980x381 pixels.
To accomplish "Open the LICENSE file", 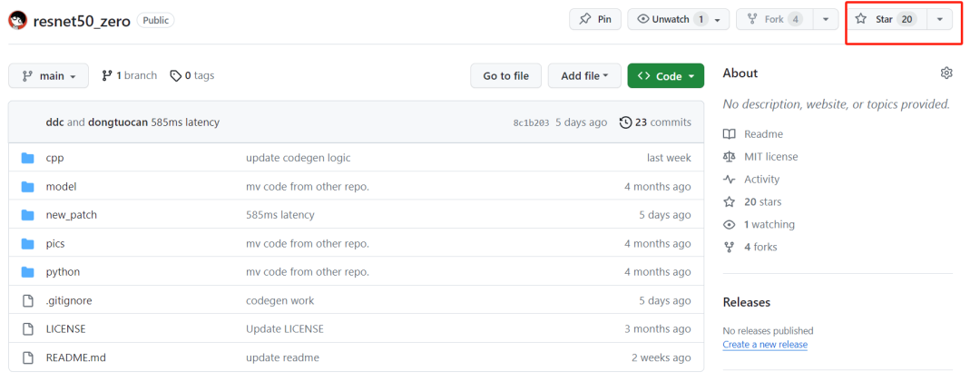I will [x=65, y=329].
